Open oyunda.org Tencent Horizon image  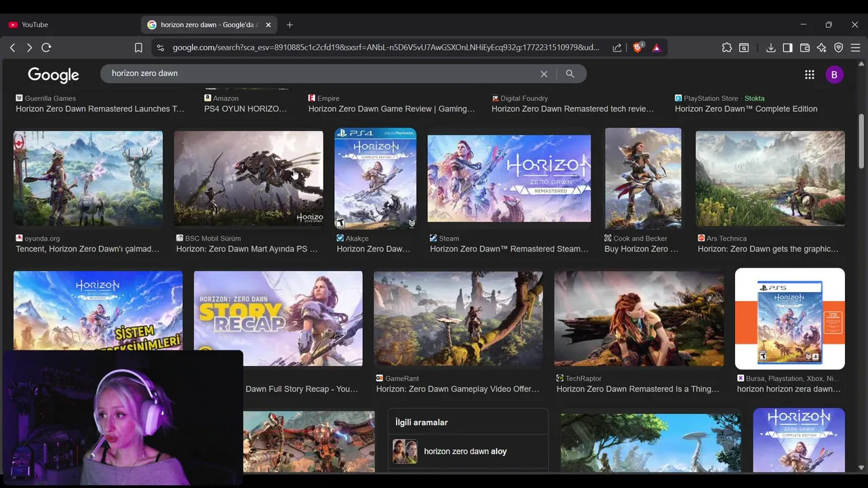[x=88, y=178]
